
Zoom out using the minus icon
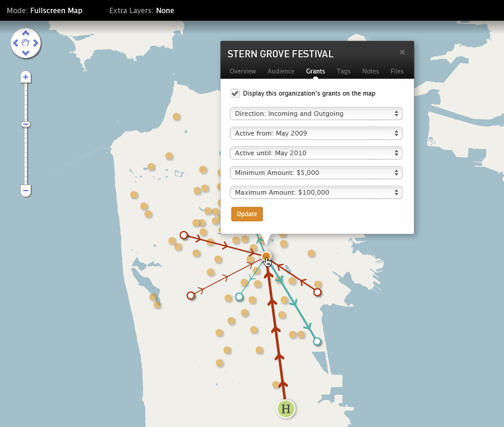pos(25,191)
